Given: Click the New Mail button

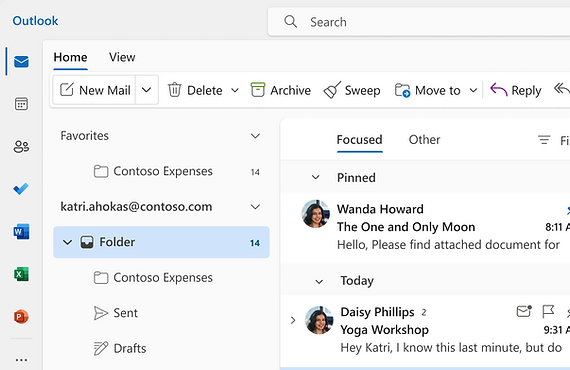Looking at the screenshot, I should click(95, 90).
